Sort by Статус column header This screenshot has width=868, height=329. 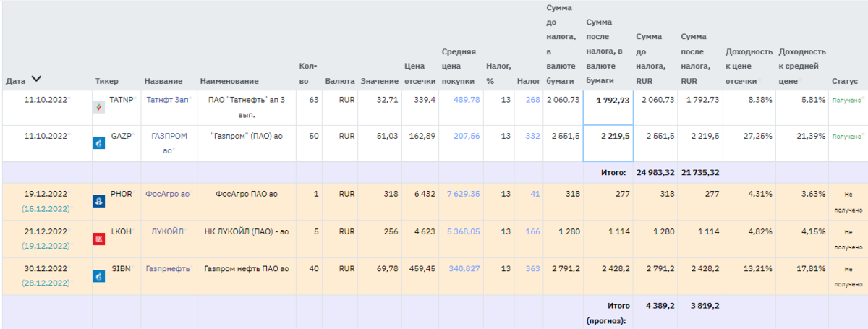(844, 82)
